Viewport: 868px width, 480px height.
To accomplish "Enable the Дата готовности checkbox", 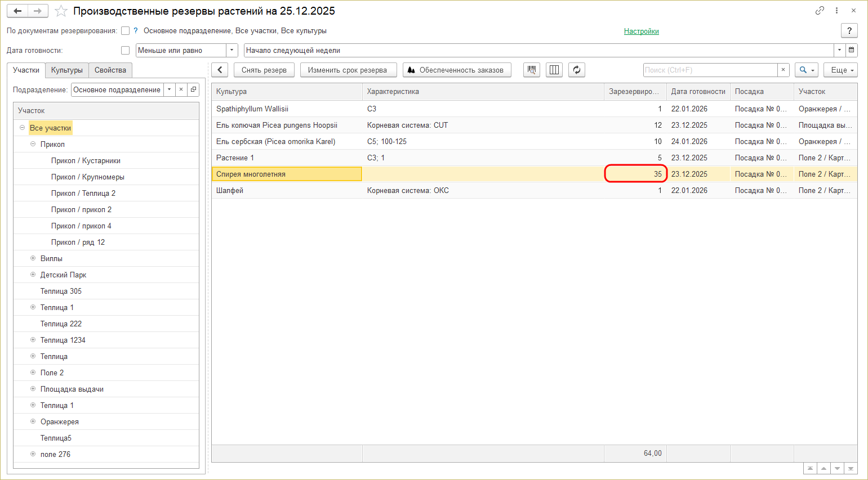I will point(126,50).
